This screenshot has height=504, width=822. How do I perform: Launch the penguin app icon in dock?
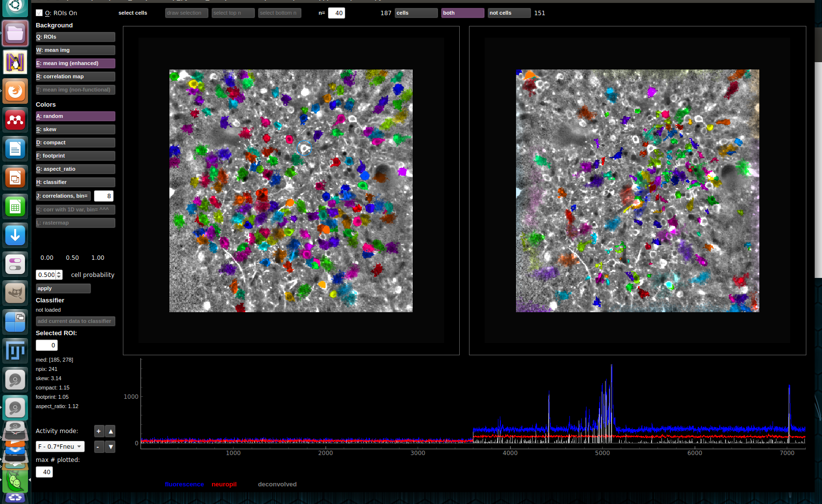(x=15, y=62)
